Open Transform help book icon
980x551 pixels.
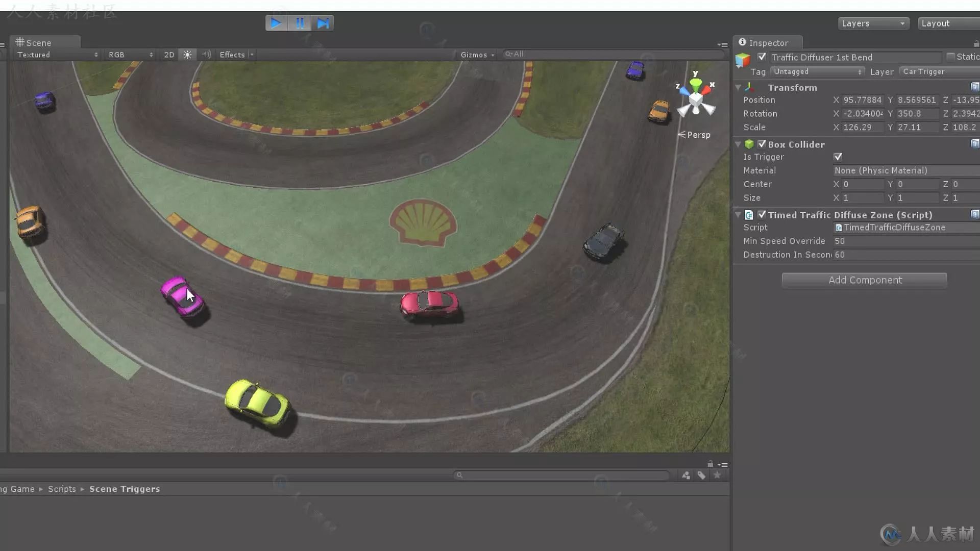[975, 87]
